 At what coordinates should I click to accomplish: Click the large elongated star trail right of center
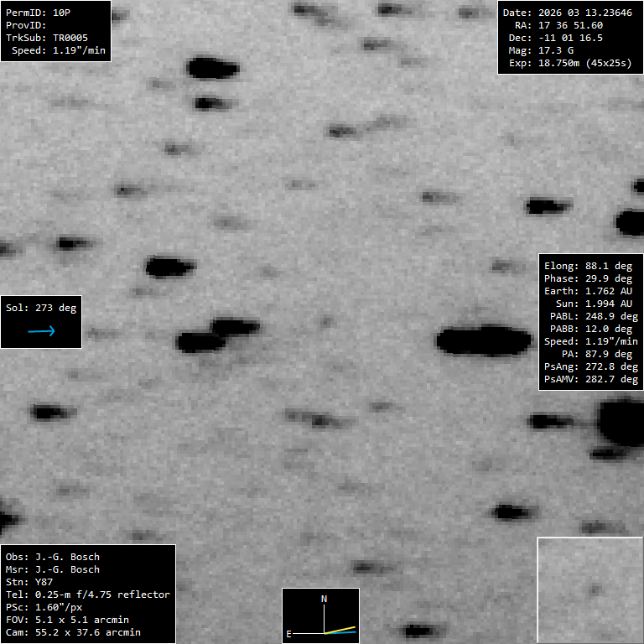tap(485, 341)
